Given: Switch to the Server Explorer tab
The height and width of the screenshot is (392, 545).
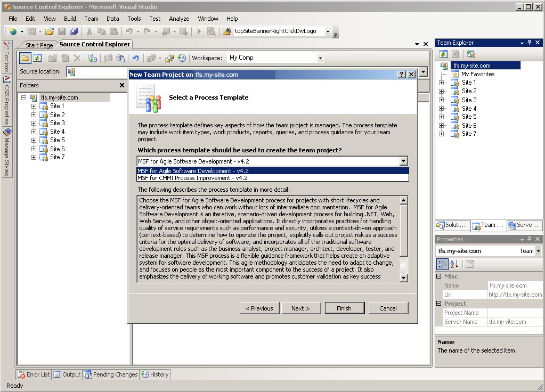Looking at the screenshot, I should [524, 225].
